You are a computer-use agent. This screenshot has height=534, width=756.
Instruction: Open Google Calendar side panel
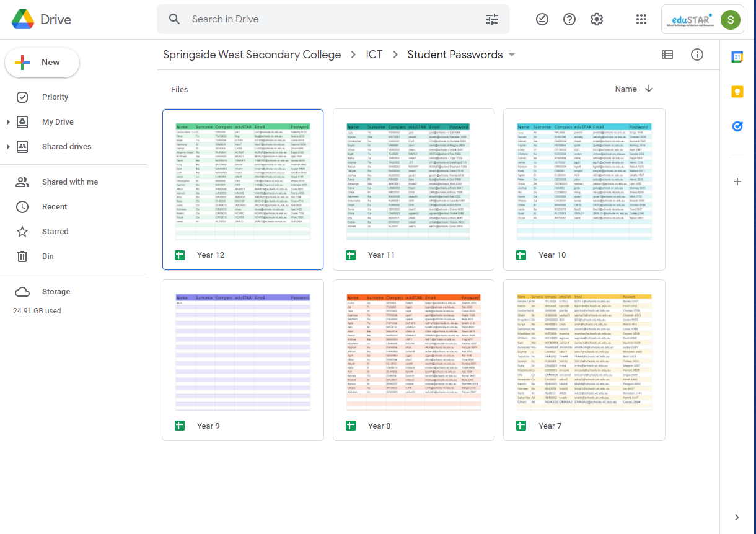[737, 57]
